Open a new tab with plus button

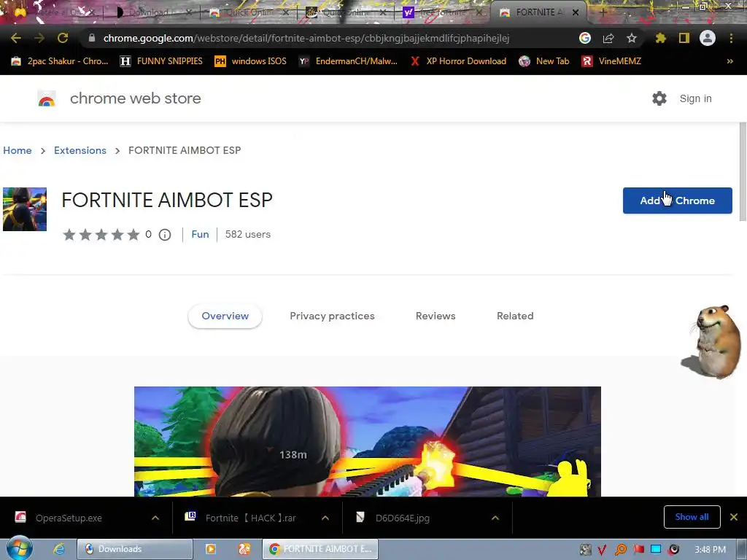[x=603, y=13]
